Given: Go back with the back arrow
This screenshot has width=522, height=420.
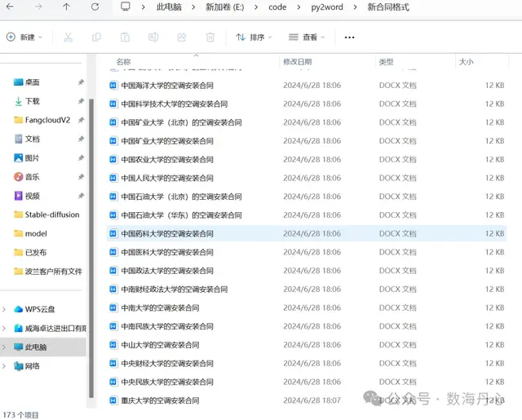Looking at the screenshot, I should pyautogui.click(x=10, y=7).
